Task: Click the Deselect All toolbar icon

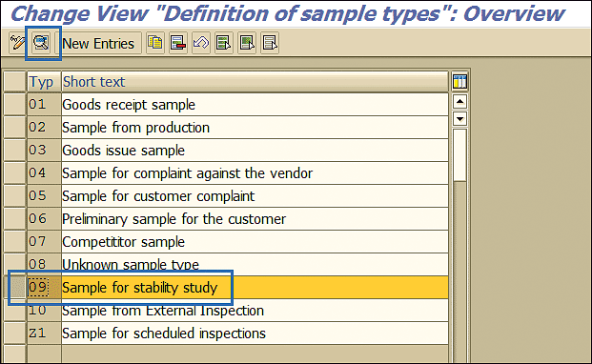Action: pos(270,43)
